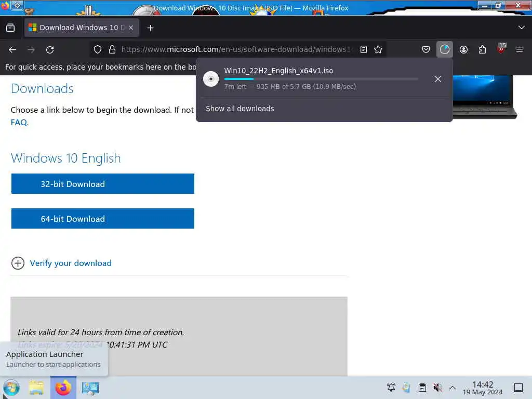Open uBlock extension with 15 badge

pos(501,49)
